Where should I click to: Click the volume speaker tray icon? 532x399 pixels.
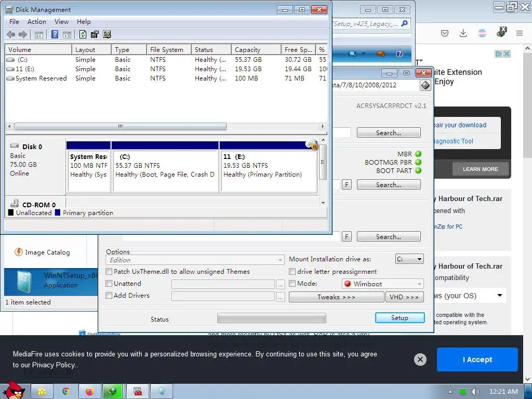point(475,392)
